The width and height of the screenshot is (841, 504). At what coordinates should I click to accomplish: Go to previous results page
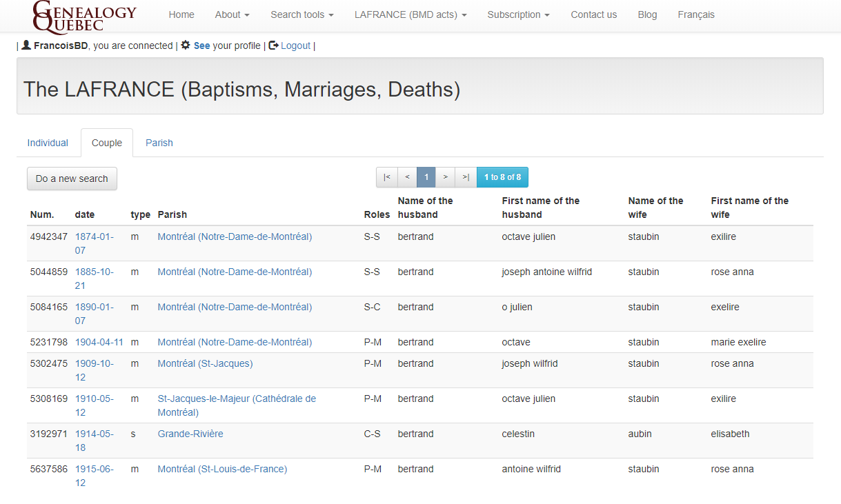tap(407, 177)
